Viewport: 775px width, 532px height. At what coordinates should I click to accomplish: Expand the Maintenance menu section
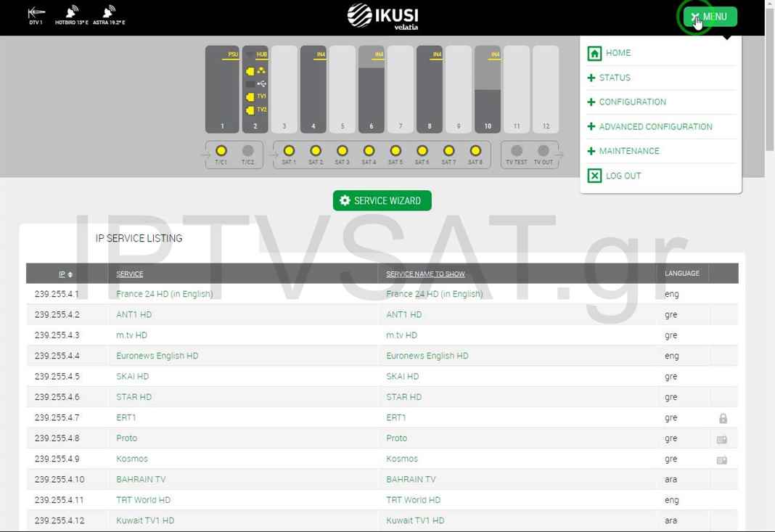tap(628, 151)
